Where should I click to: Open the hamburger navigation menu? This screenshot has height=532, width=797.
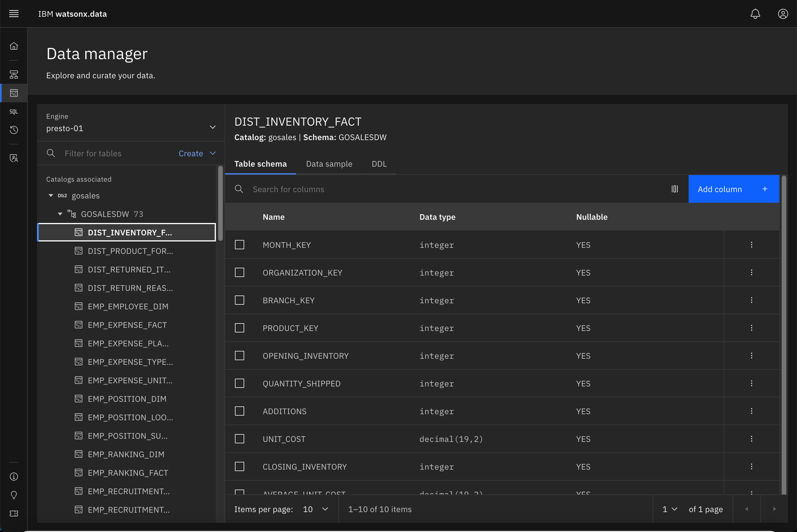14,14
